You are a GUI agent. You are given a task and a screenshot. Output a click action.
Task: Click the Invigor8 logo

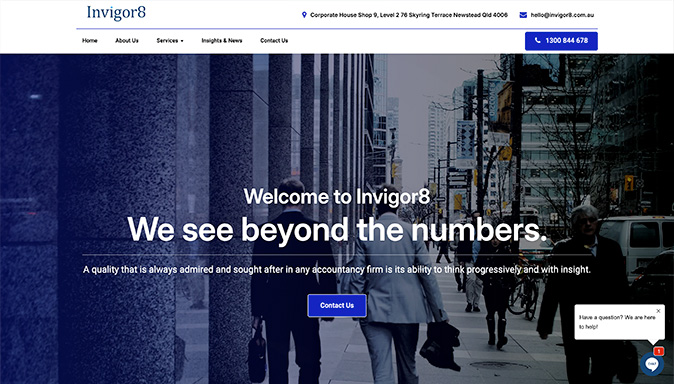click(x=116, y=13)
